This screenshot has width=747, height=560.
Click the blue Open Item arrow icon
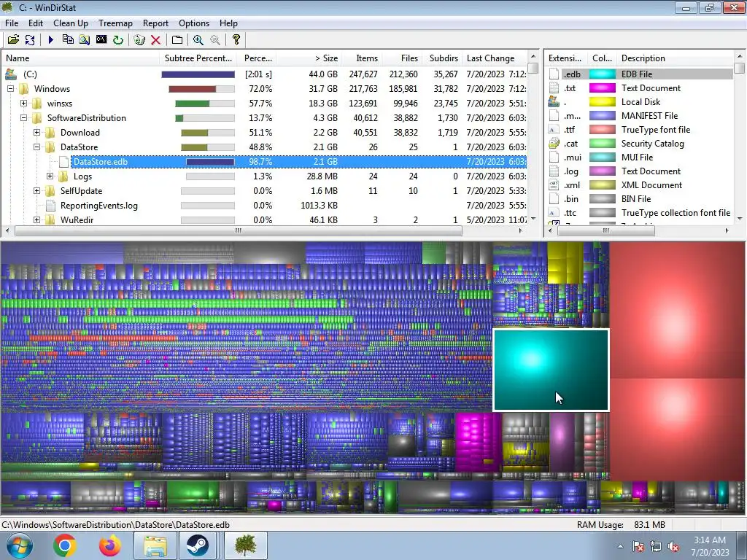50,40
